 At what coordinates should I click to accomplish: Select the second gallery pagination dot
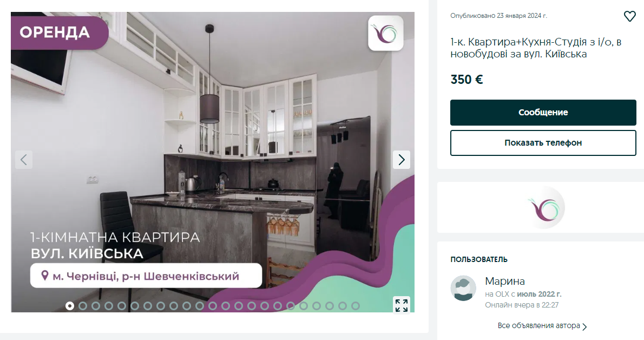(x=83, y=306)
